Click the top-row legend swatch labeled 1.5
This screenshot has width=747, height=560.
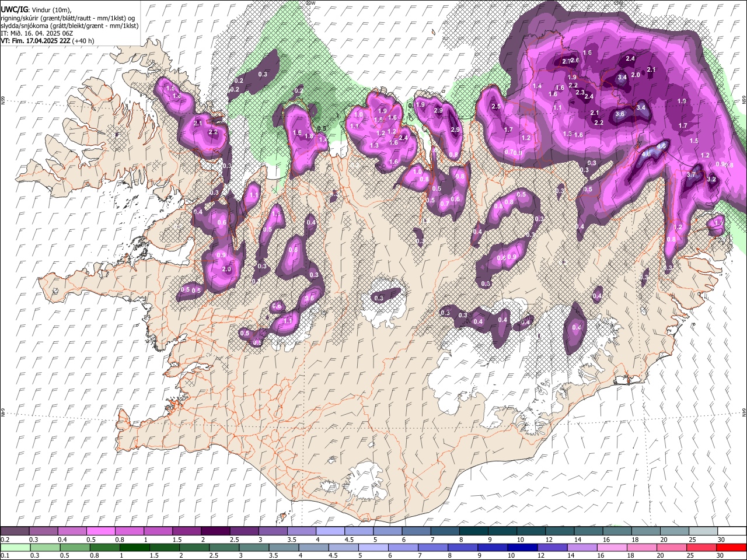point(187,531)
